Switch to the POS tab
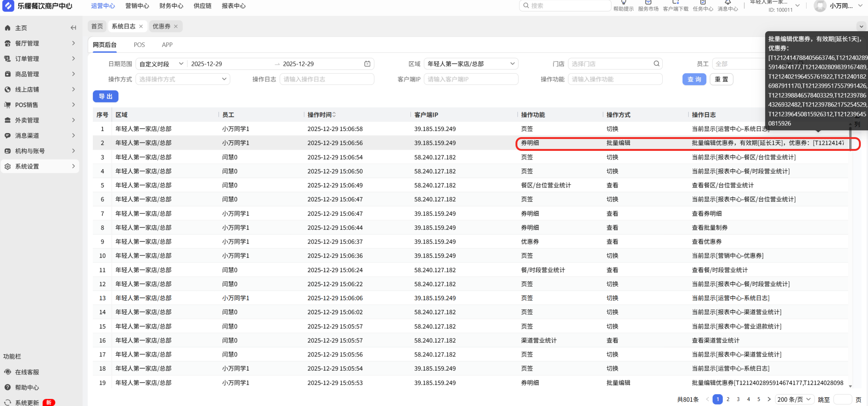 coord(139,45)
